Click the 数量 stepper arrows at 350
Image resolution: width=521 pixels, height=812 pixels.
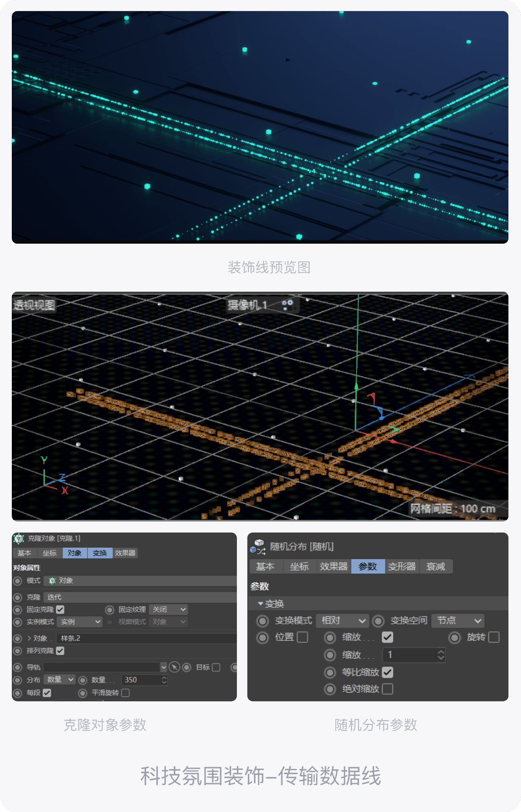pyautogui.click(x=164, y=680)
